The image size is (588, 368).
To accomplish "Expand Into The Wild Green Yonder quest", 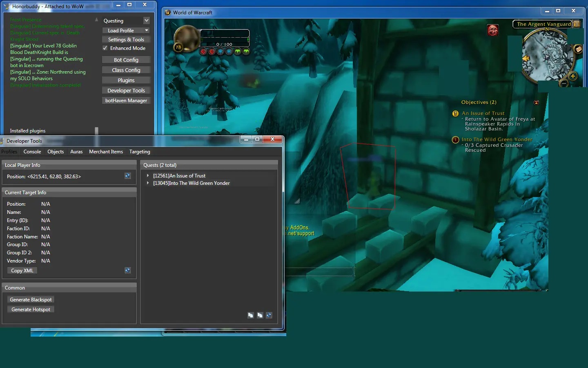I will (148, 183).
